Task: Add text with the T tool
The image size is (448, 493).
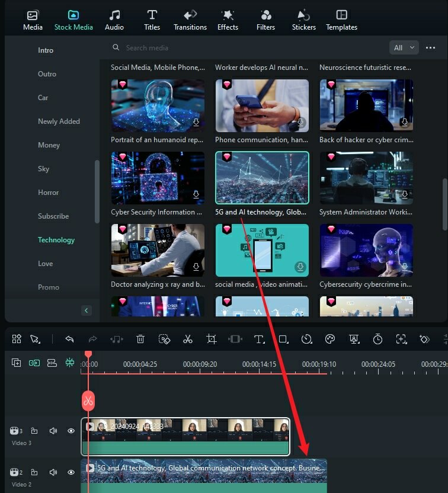Action: click(x=259, y=339)
